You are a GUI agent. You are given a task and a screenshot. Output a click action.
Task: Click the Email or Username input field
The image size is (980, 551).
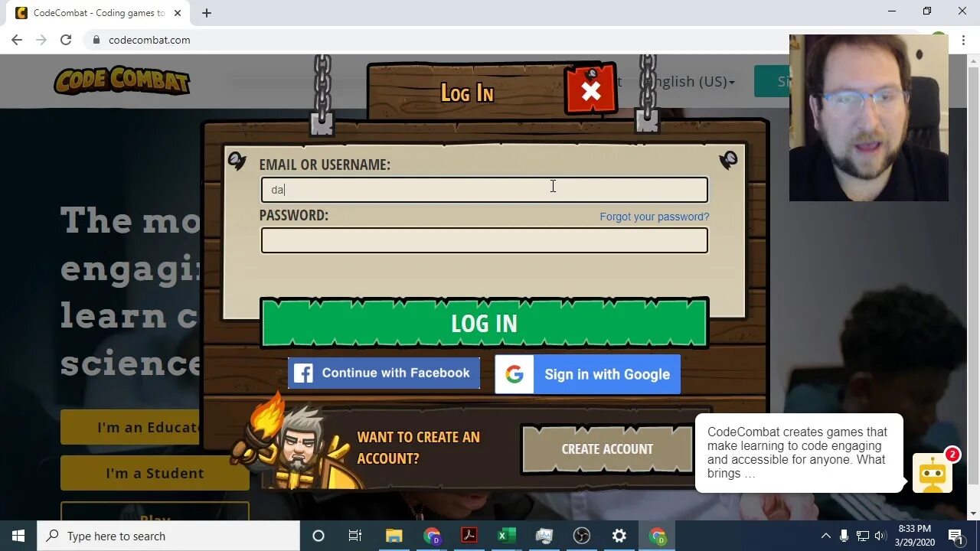(484, 190)
